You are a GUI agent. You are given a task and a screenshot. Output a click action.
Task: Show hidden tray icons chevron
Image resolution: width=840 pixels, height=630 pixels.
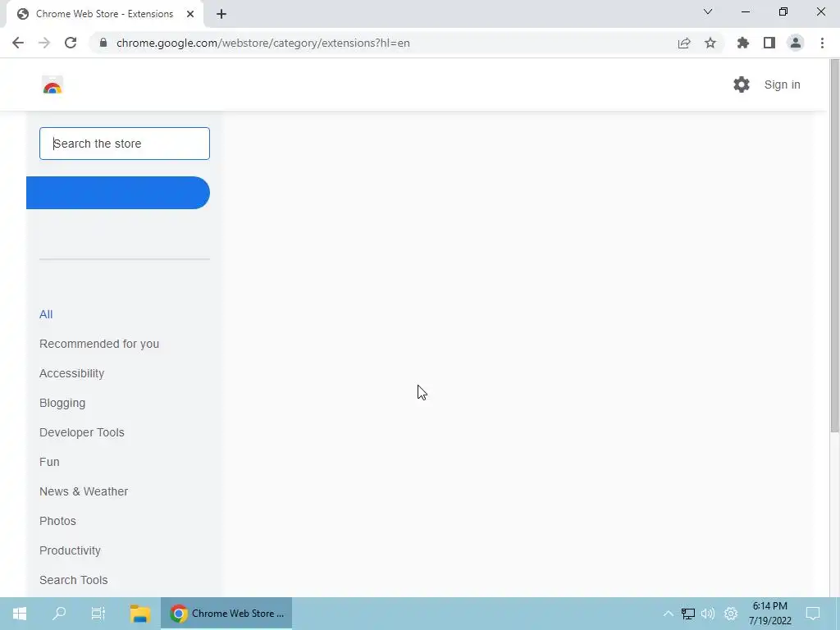tap(668, 614)
